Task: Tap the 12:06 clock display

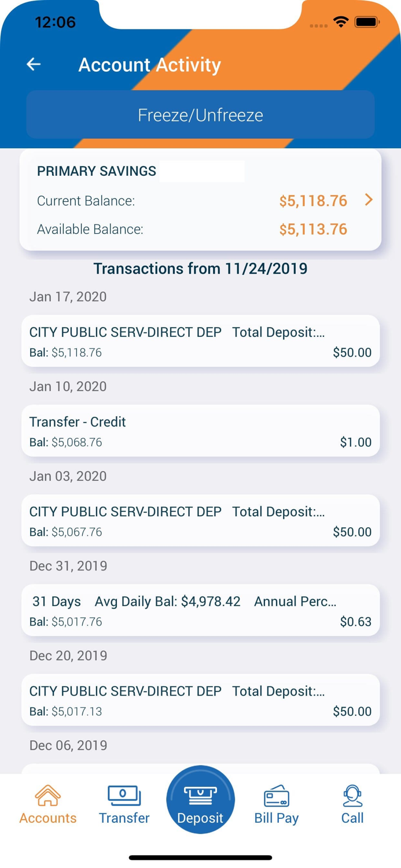Action: pyautogui.click(x=55, y=22)
